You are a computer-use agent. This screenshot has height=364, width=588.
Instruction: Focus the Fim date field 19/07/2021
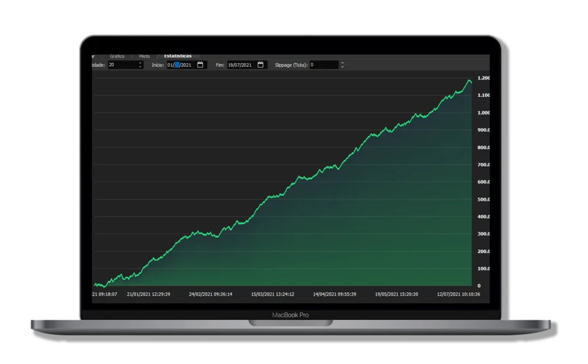tap(241, 65)
